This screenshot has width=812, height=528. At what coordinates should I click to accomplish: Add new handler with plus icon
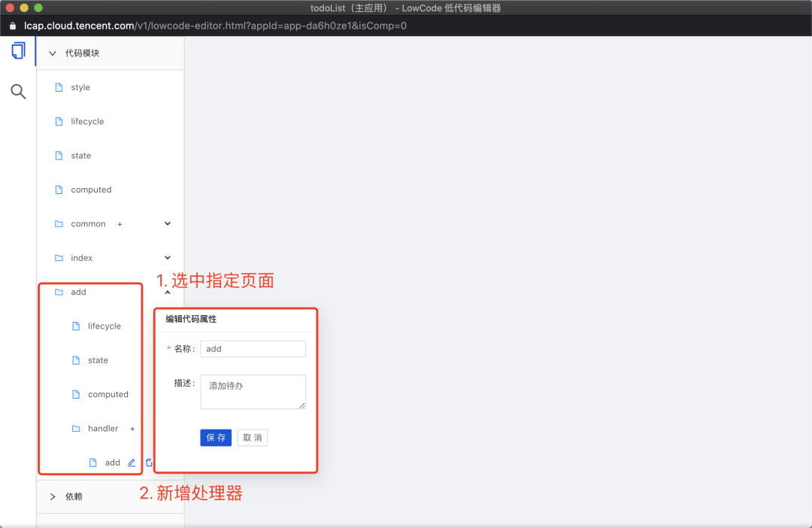132,429
